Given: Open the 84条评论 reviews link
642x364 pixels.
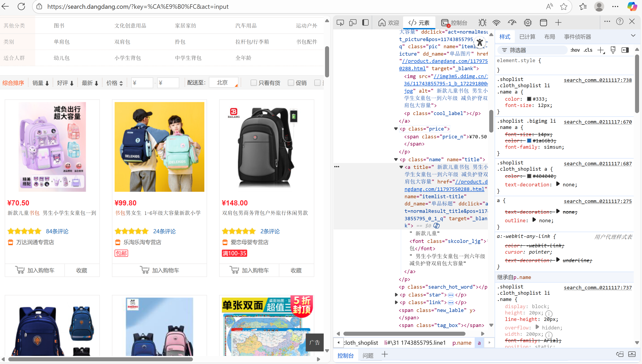Looking at the screenshot, I should point(57,231).
